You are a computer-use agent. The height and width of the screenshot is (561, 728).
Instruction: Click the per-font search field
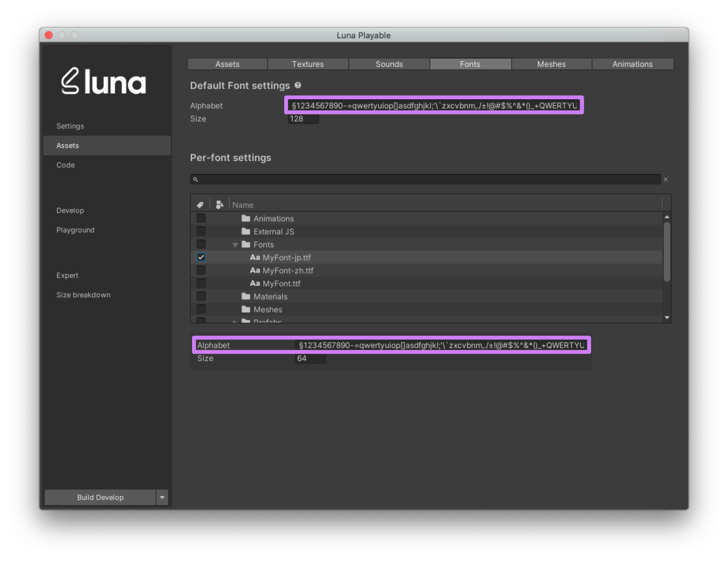pyautogui.click(x=425, y=180)
